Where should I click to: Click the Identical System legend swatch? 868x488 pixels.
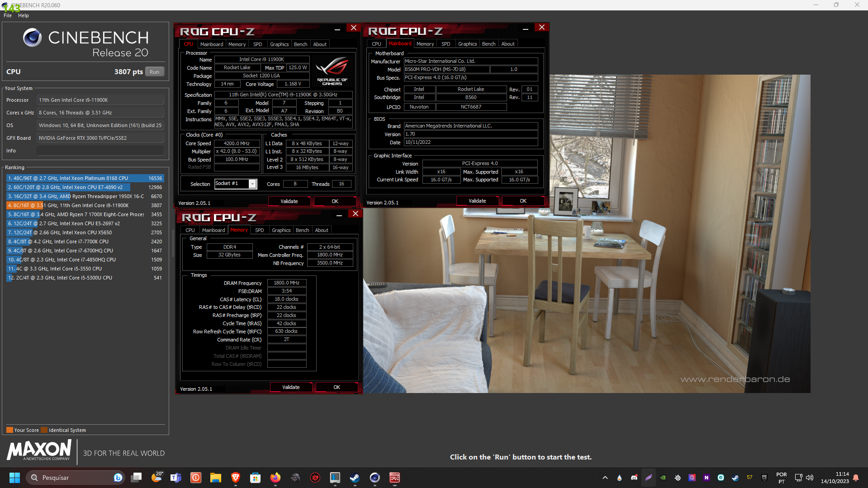coord(44,430)
